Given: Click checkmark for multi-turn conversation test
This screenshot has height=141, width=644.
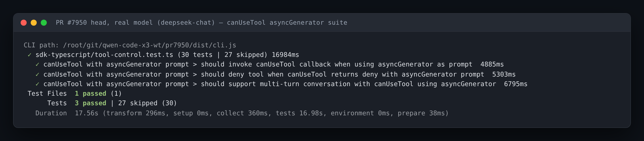Looking at the screenshot, I should point(37,84).
